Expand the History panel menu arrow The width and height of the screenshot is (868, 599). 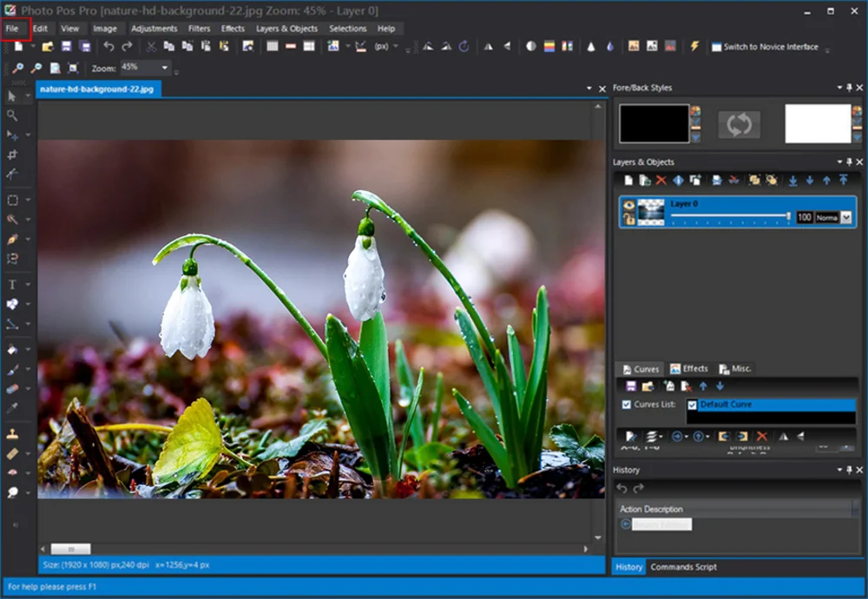pos(839,470)
